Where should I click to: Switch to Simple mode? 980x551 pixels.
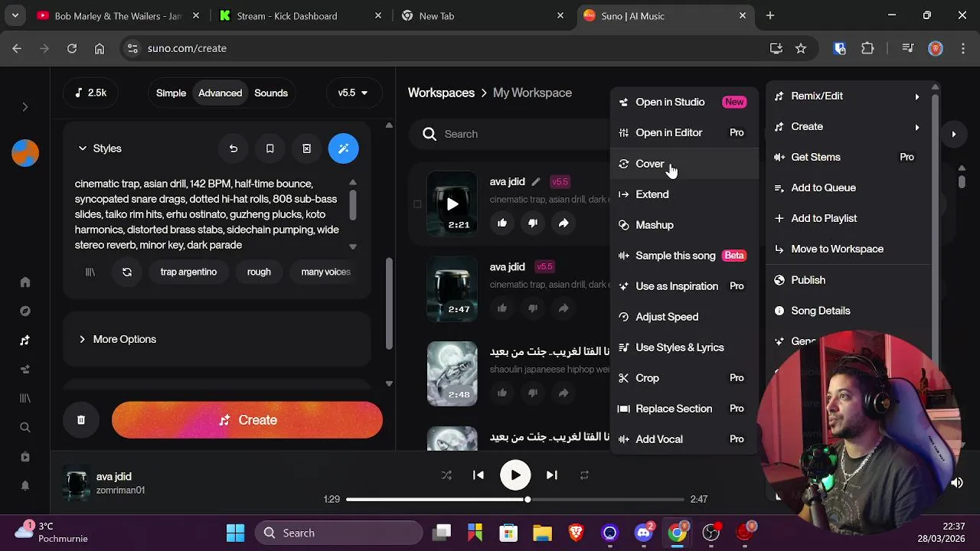tap(171, 93)
